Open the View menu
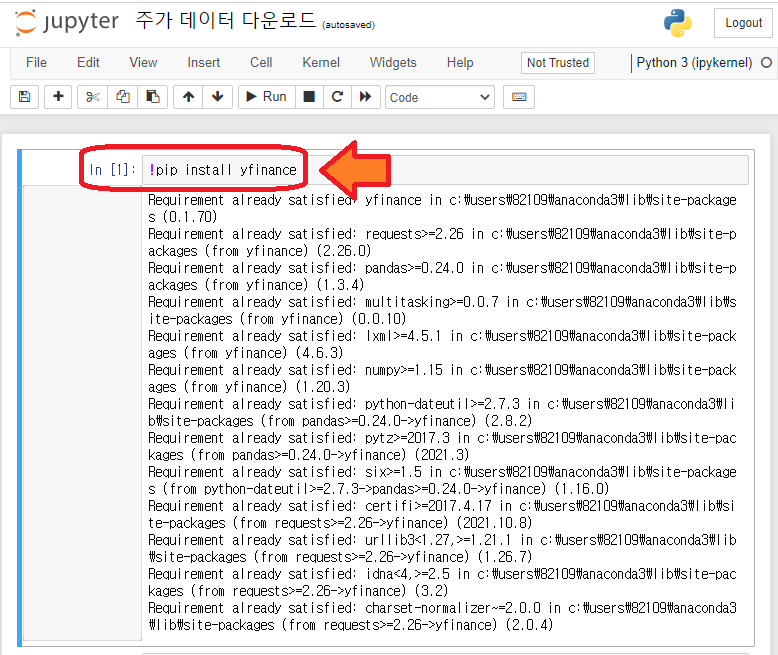This screenshot has height=655, width=778. [x=143, y=63]
